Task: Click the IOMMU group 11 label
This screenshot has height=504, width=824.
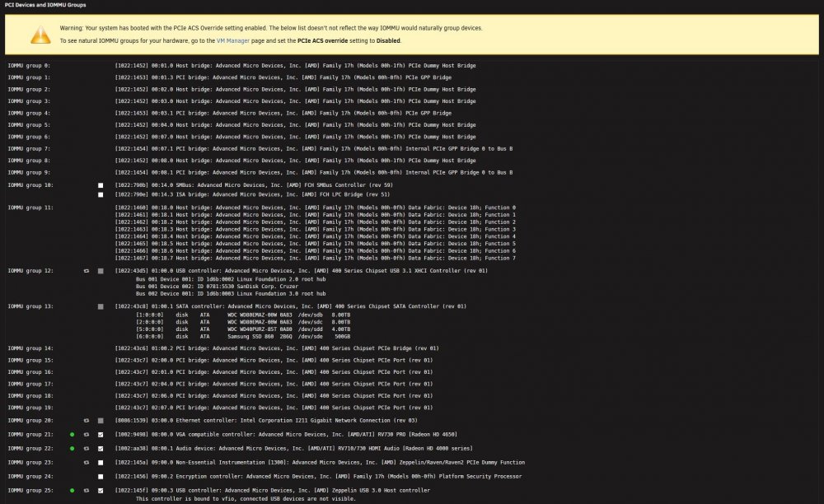Action: (30, 208)
